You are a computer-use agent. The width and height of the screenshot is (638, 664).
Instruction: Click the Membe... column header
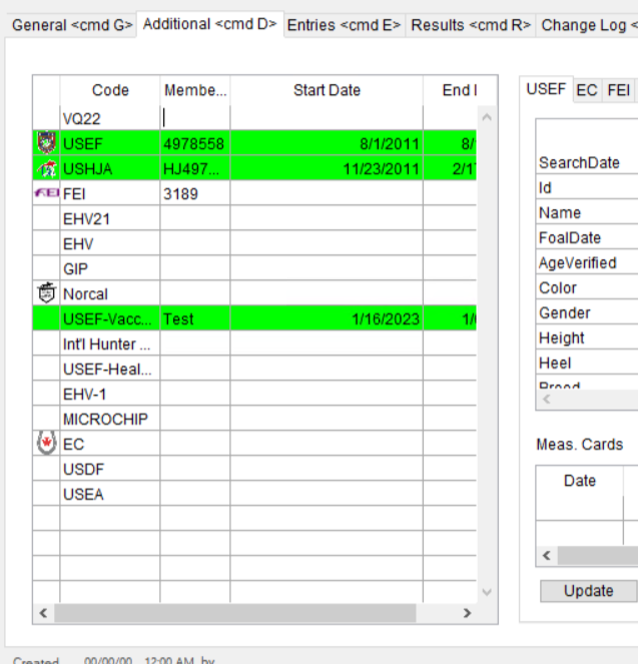pos(195,90)
